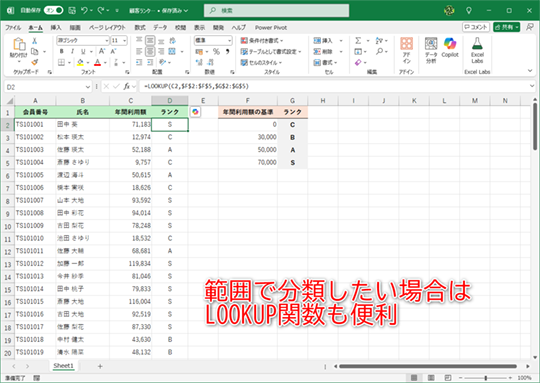
Task: Switch to the Insert (挿入) tab
Action: point(56,28)
